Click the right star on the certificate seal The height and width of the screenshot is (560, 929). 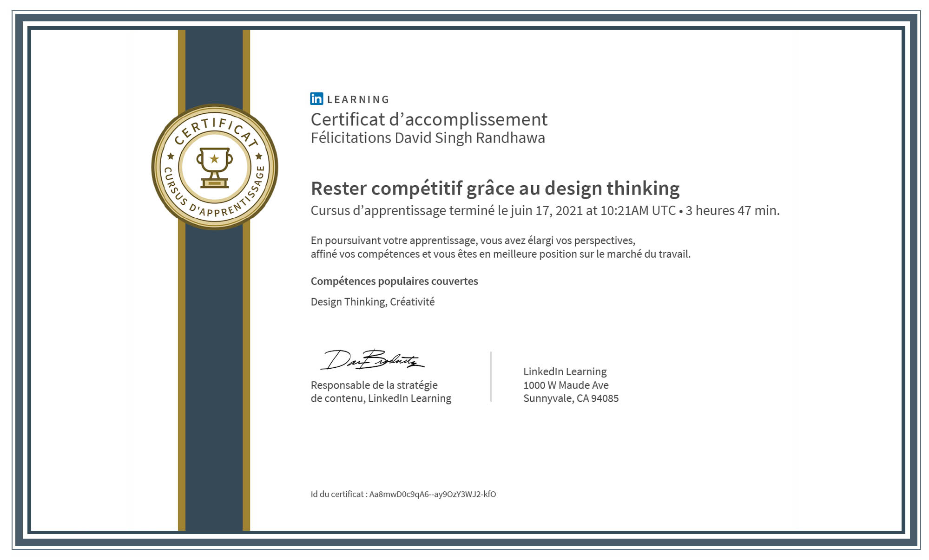coord(259,156)
